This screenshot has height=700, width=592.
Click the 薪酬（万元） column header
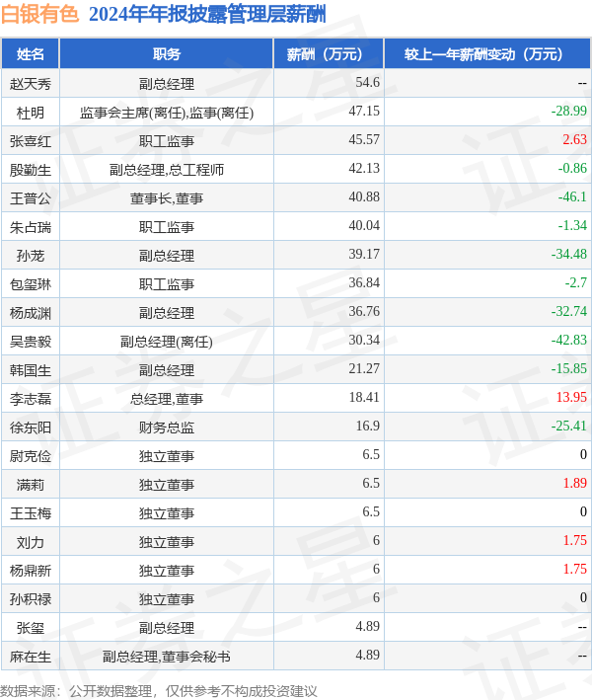pos(329,54)
